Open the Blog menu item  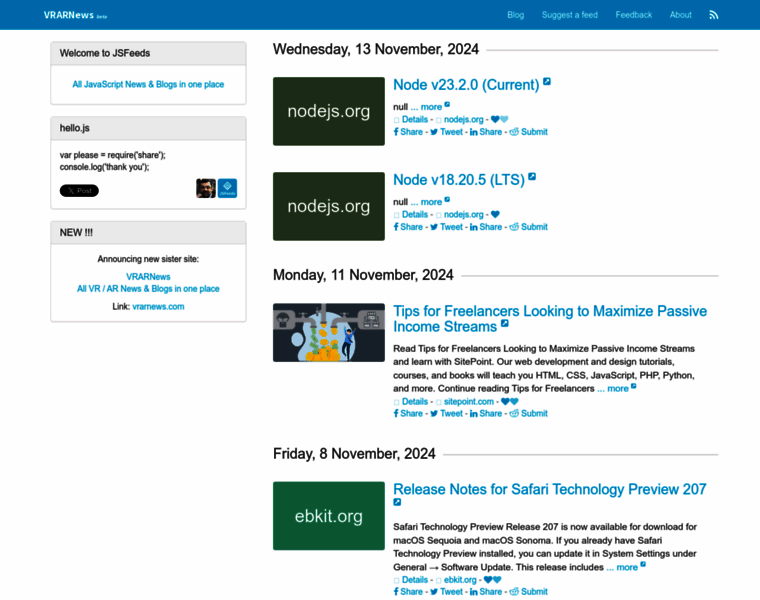click(515, 15)
